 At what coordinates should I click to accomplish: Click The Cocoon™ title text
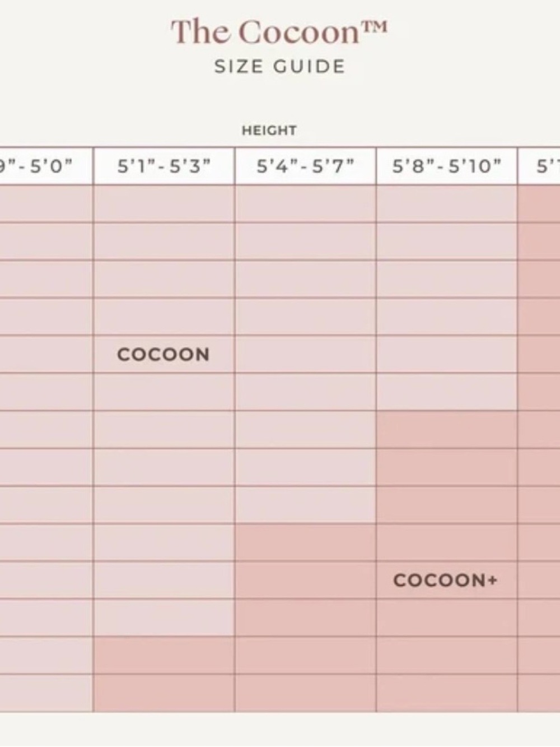279,32
